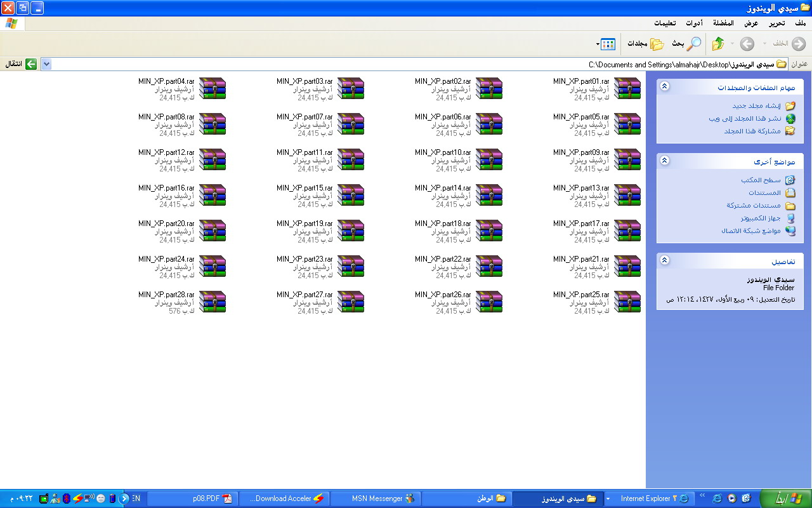Switch to MSN Messenger taskbar button

click(375, 498)
